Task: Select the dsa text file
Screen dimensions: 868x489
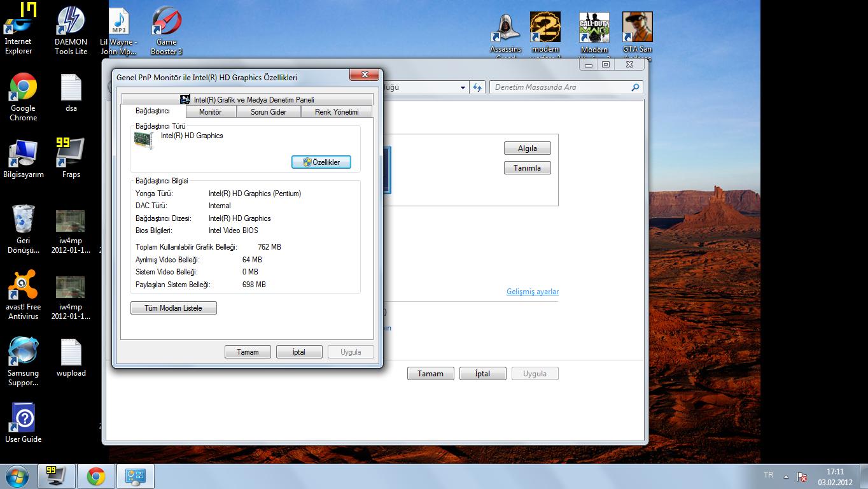Action: click(71, 92)
